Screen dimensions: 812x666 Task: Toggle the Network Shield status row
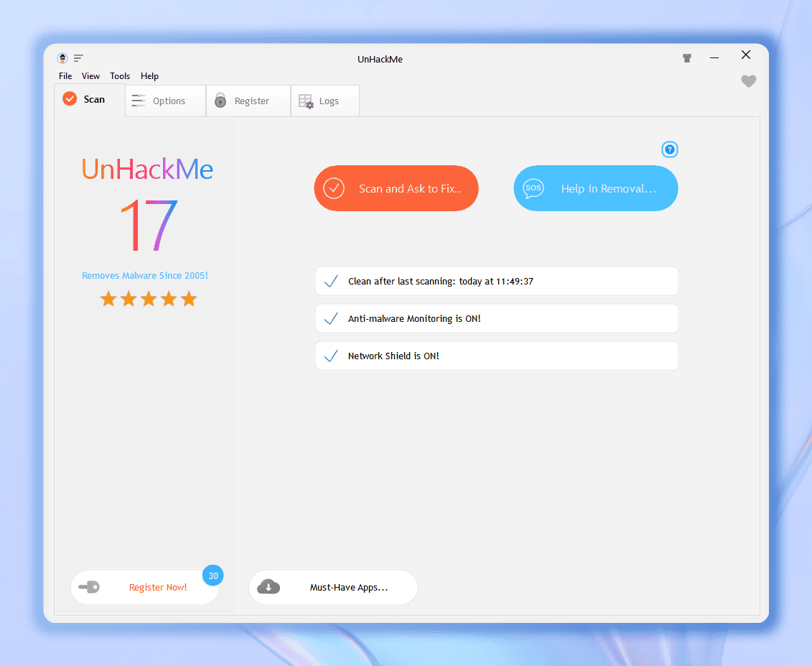(497, 356)
